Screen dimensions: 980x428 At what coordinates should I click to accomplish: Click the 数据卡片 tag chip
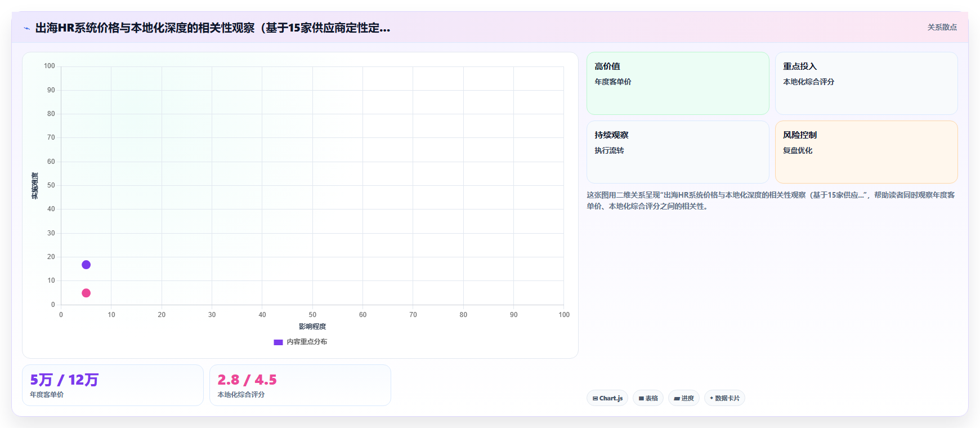(x=724, y=398)
